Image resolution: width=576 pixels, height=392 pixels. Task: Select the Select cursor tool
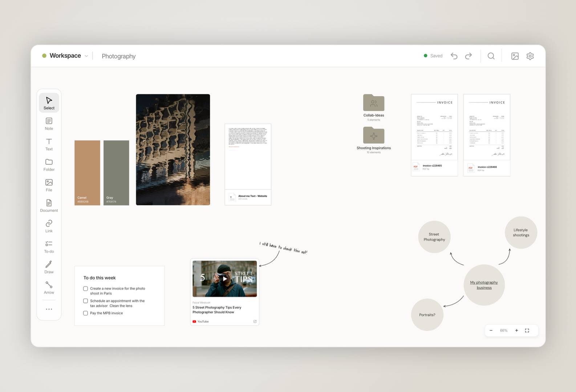click(49, 103)
